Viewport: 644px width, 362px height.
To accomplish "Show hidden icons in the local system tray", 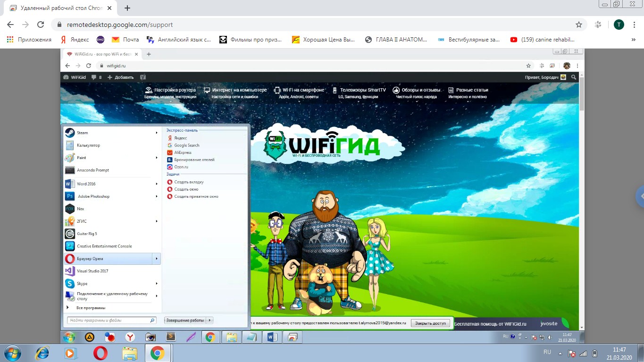I will tap(560, 353).
